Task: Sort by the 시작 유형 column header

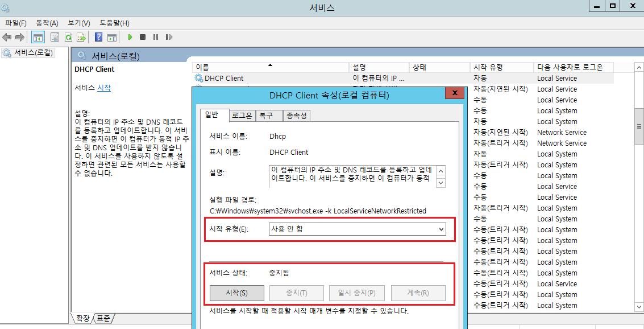Action: point(502,67)
